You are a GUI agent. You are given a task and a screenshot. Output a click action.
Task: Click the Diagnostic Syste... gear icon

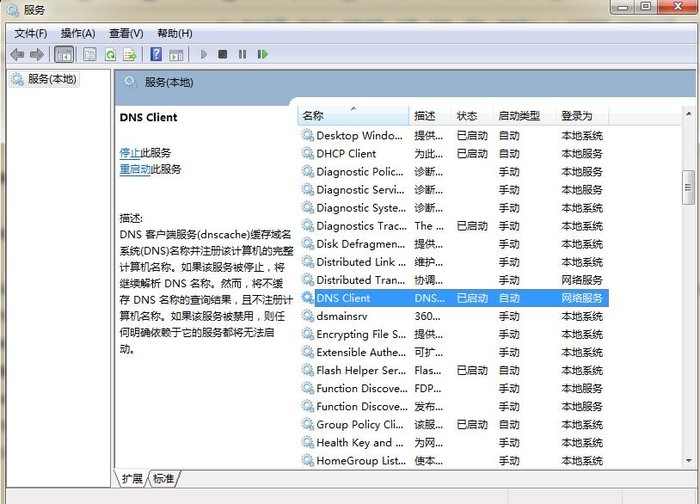[x=307, y=207]
